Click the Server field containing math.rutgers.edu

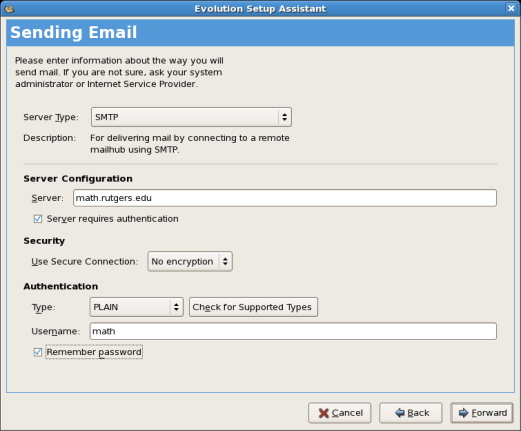pyautogui.click(x=285, y=198)
